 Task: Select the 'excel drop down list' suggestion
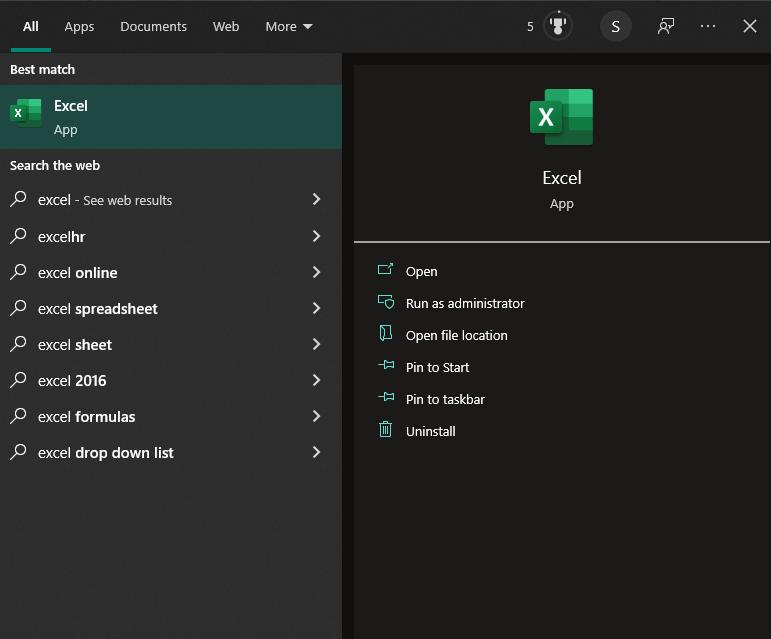171,452
